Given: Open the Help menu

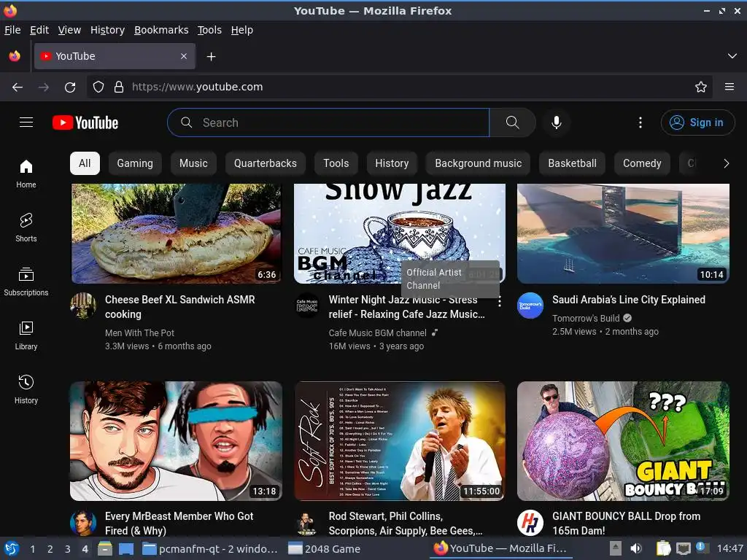Looking at the screenshot, I should [x=242, y=30].
